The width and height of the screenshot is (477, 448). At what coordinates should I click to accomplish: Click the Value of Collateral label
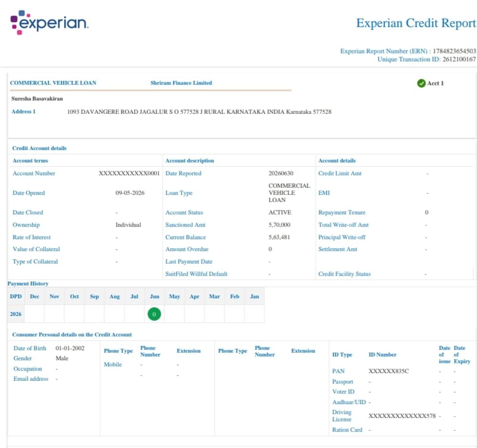coord(36,249)
